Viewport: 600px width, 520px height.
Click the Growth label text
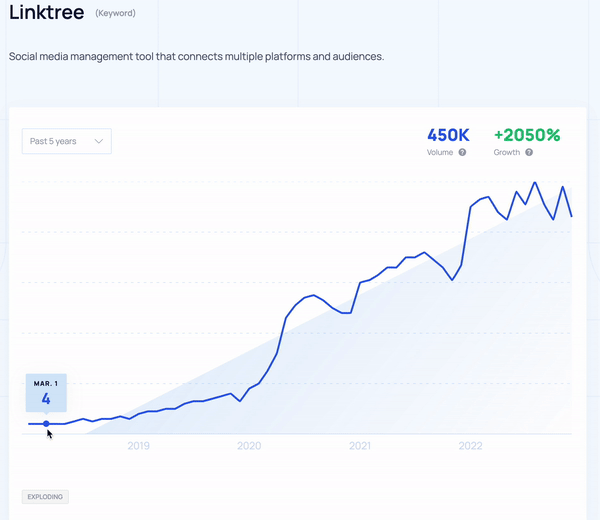[x=507, y=152]
